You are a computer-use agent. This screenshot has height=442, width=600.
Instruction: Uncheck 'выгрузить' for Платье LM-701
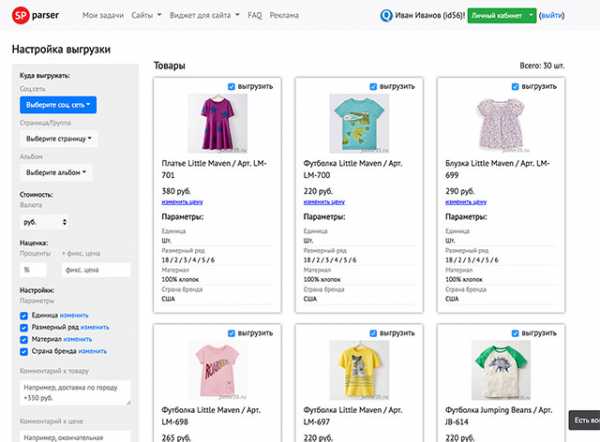[232, 87]
